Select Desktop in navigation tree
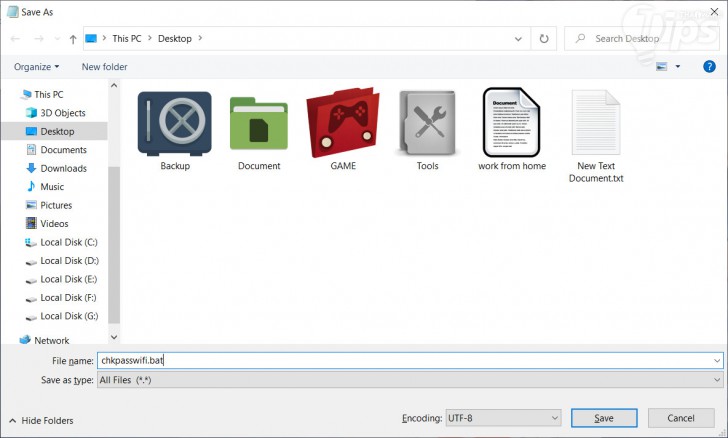Viewport: 728px width, 438px height. pos(57,131)
